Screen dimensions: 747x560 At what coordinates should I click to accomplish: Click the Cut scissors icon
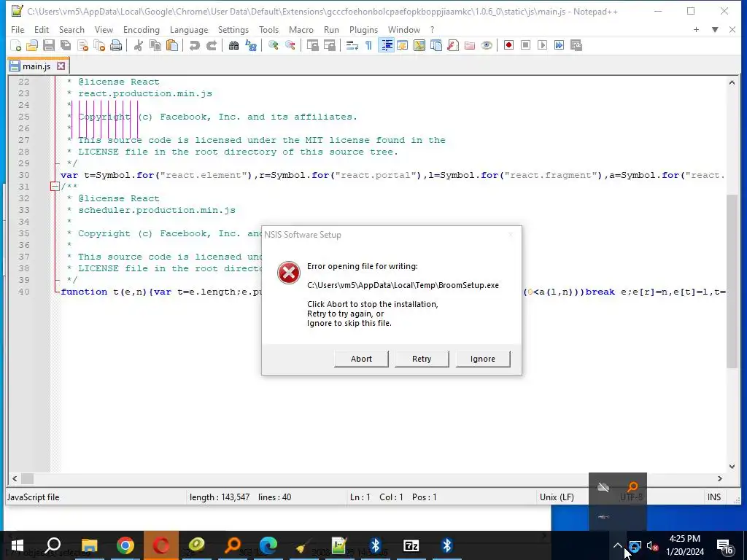pos(138,45)
